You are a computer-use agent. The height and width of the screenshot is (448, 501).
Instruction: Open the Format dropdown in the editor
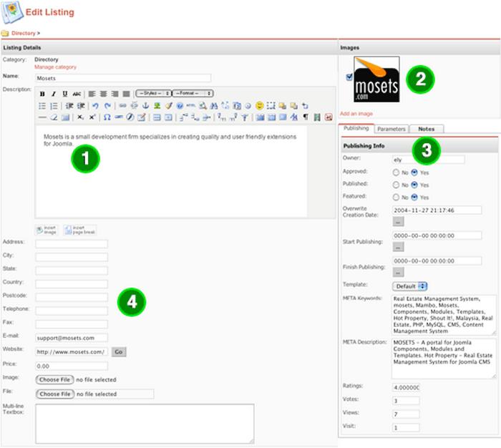(x=192, y=94)
